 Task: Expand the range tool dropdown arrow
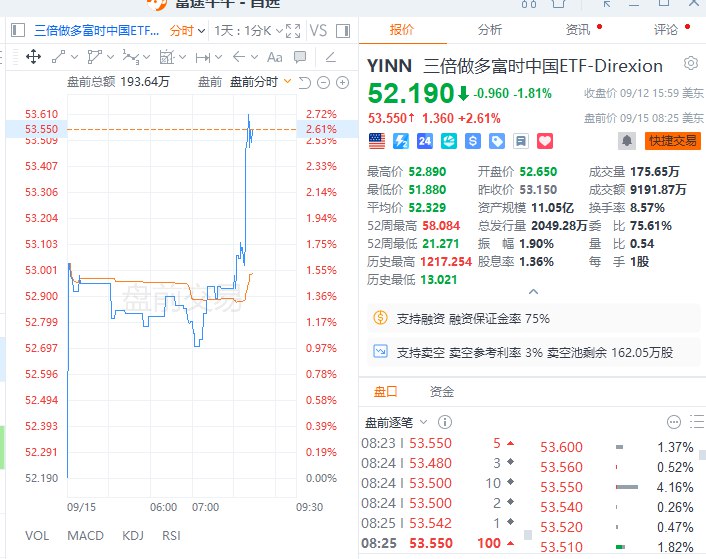218,57
